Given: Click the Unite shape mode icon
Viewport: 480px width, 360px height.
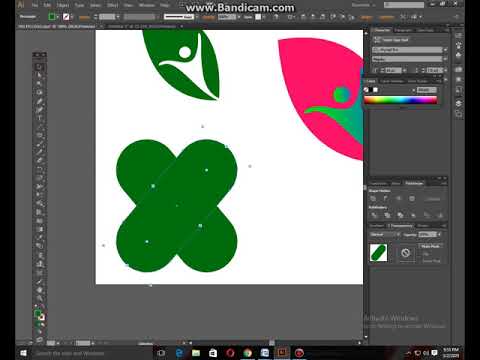Looking at the screenshot, I should pos(373,199).
